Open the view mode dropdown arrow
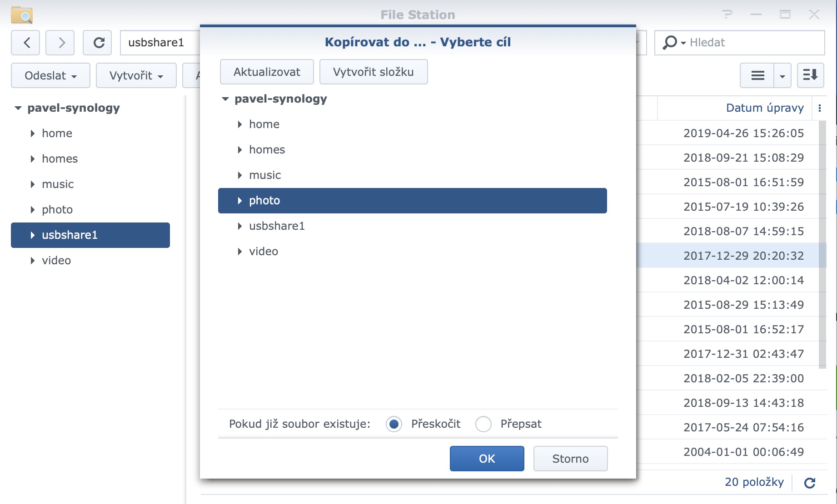837x504 pixels. pos(782,75)
